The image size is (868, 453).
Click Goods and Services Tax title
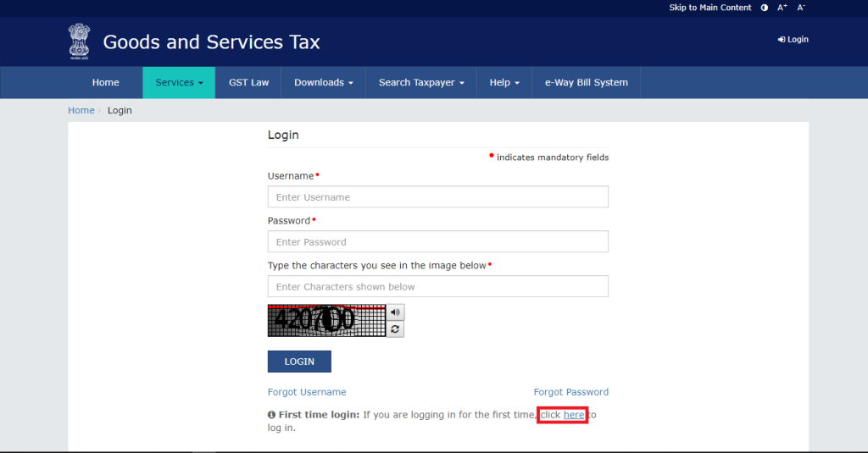(211, 42)
